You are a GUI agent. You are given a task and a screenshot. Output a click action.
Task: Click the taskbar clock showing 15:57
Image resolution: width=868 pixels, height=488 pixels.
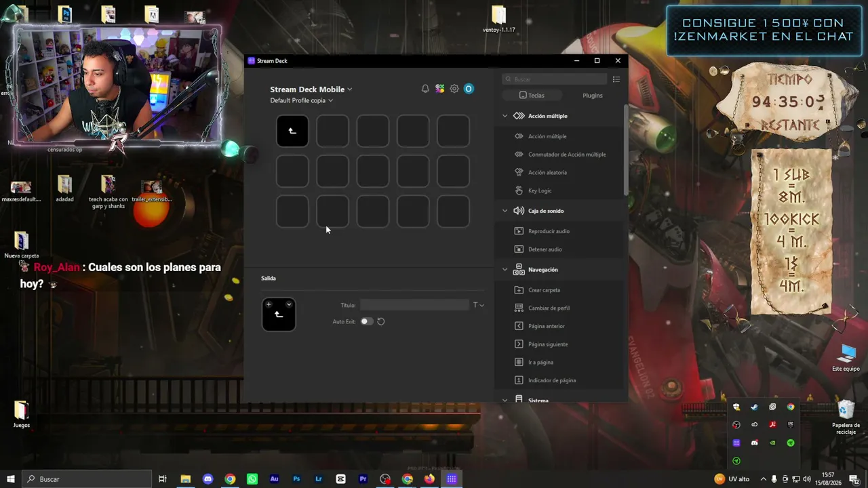829,479
